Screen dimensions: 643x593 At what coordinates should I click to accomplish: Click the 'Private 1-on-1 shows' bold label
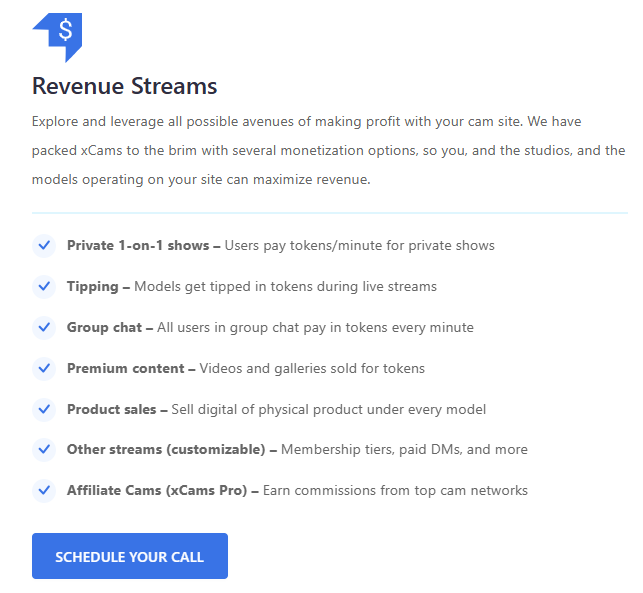[x=138, y=245]
